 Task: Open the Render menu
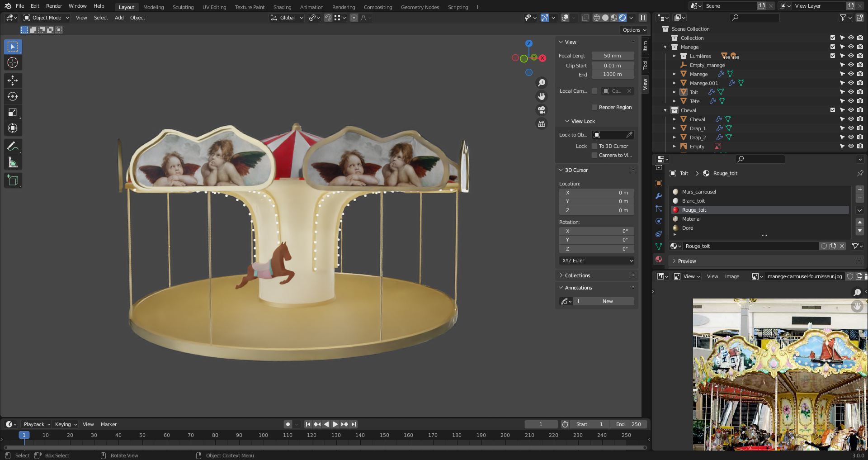point(54,6)
